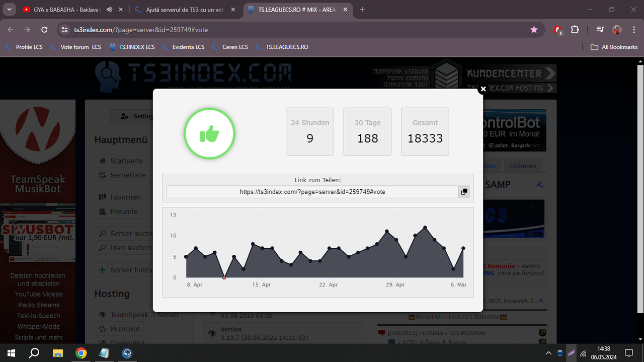Click the green thumbs-up vote button
Image resolution: width=644 pixels, height=362 pixels.
click(x=210, y=134)
